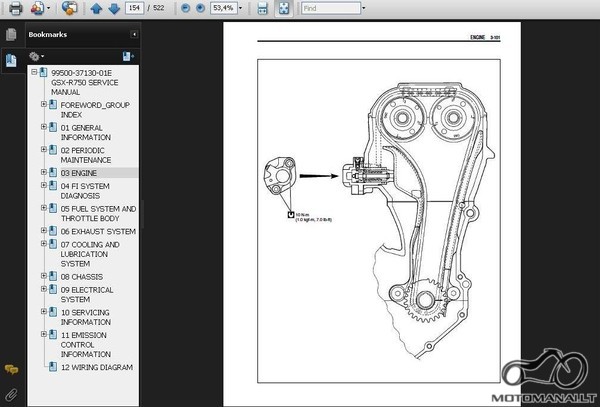Click the 10 N·m torque specification text
This screenshot has width=600, height=407.
pos(313,217)
